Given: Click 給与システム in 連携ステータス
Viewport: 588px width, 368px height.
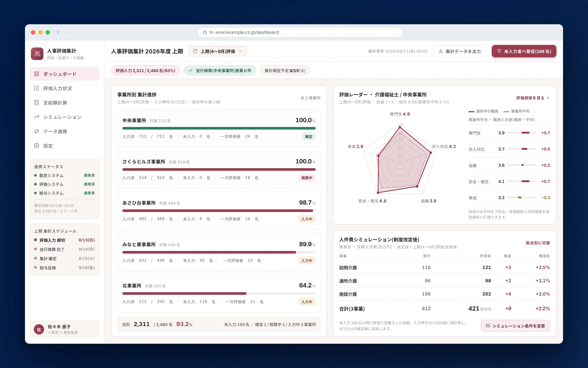Looking at the screenshot, I should click(64, 193).
